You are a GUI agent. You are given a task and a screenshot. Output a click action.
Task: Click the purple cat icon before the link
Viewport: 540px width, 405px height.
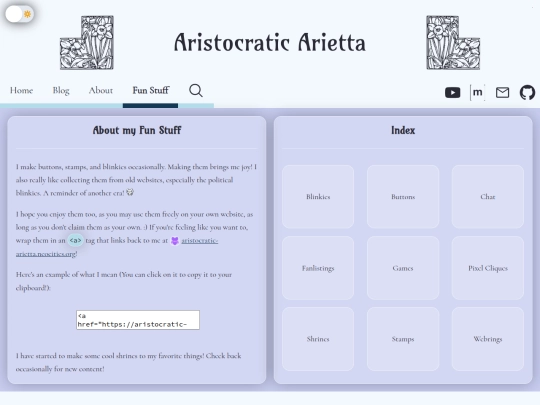[x=175, y=241]
